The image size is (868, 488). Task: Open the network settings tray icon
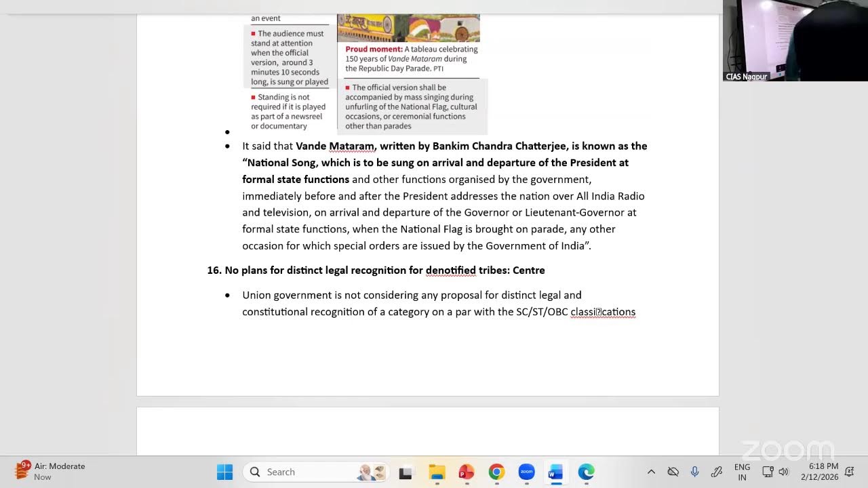[x=768, y=472]
